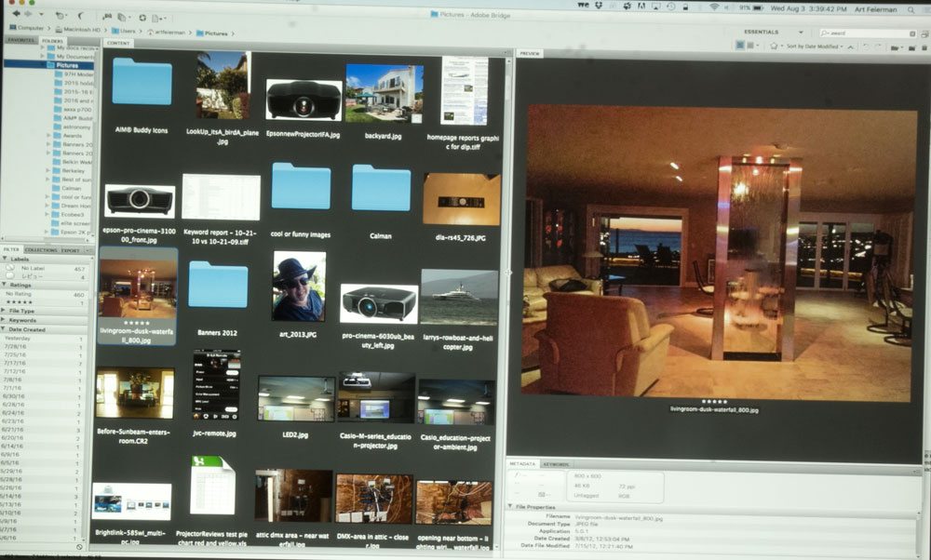Collapse the Date Created filter section

click(5, 329)
